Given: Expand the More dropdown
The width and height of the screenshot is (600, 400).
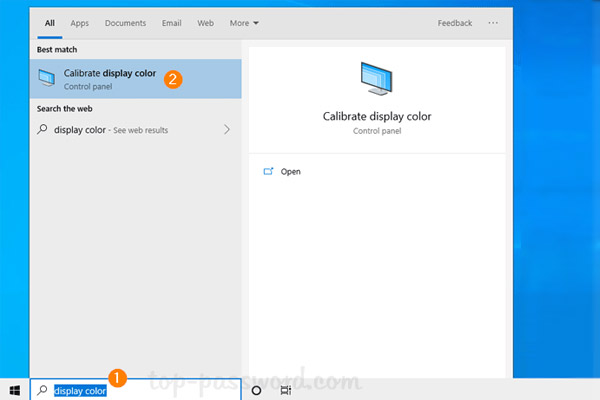Looking at the screenshot, I should [x=244, y=23].
